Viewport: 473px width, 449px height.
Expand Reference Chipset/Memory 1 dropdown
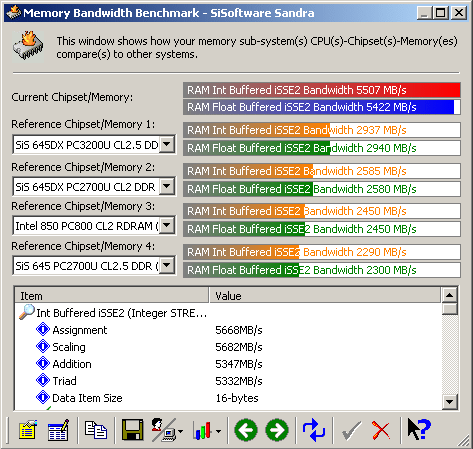(167, 145)
